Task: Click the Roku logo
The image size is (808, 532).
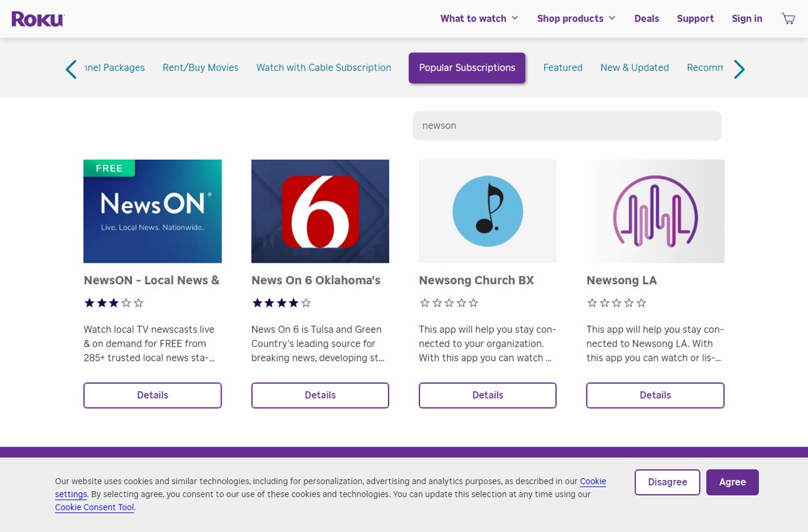Action: (38, 19)
